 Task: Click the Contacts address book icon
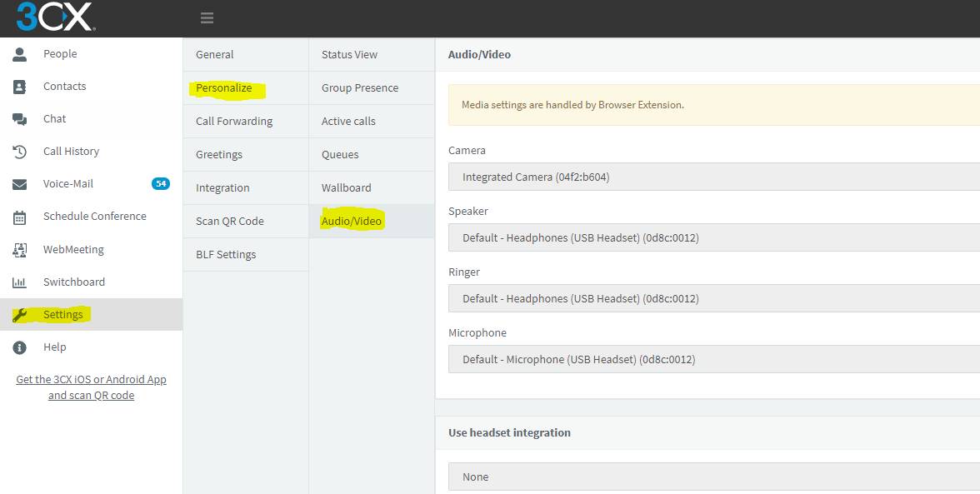click(19, 87)
